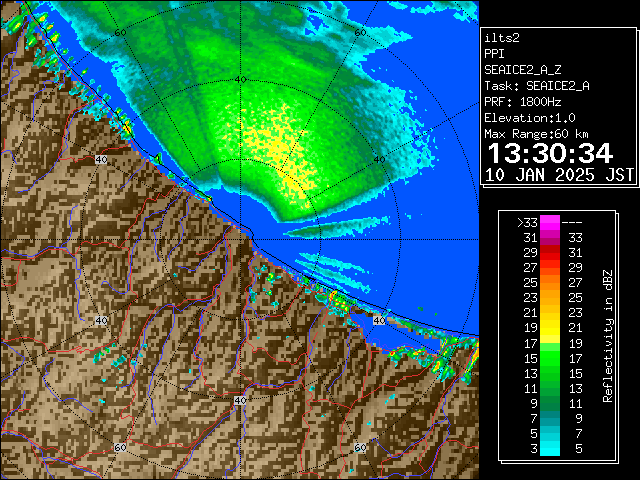Click the "60" range ring label in the southwest
The width and height of the screenshot is (640, 480).
click(120, 447)
